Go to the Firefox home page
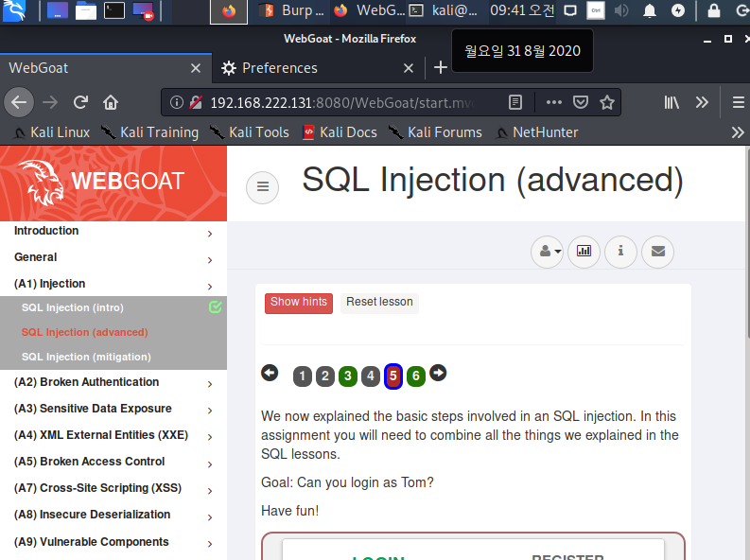 [111, 102]
